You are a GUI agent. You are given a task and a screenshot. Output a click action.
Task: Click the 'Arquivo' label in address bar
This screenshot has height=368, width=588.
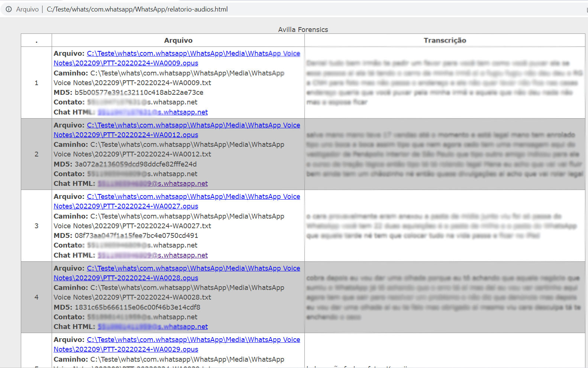click(x=28, y=9)
